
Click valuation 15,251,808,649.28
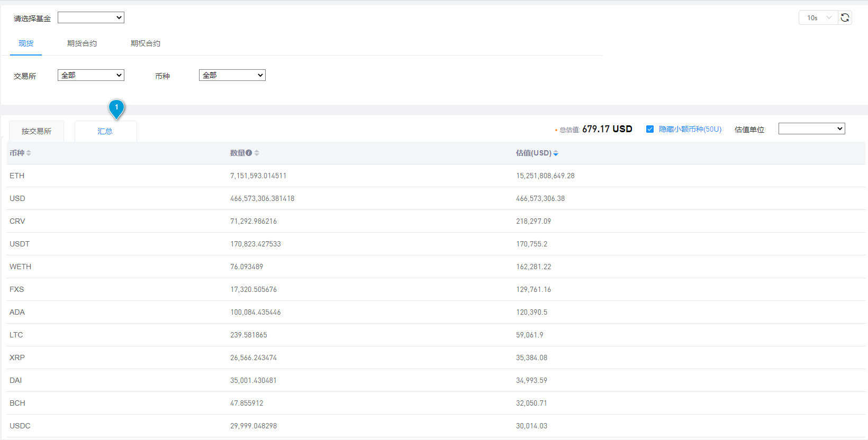tap(545, 176)
